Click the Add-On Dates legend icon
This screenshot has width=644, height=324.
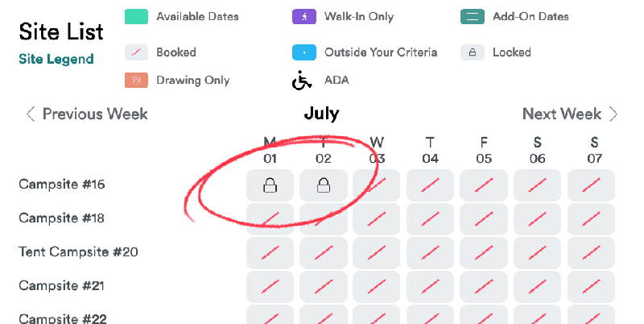(473, 17)
